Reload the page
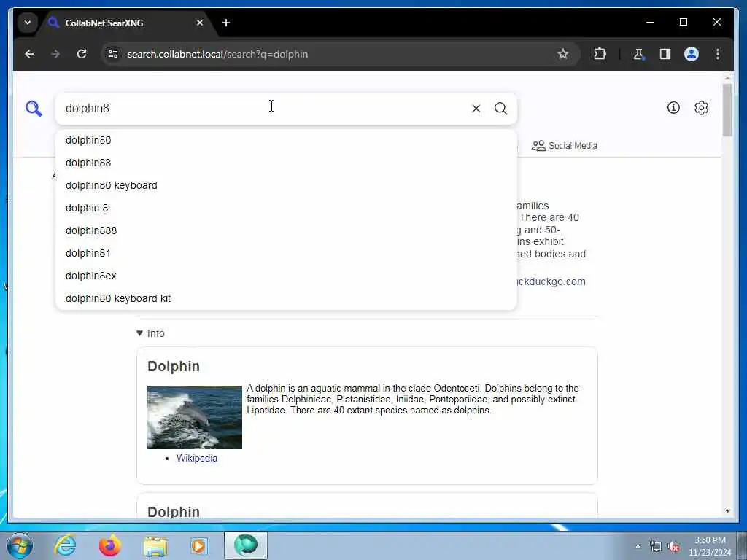 pyautogui.click(x=82, y=54)
